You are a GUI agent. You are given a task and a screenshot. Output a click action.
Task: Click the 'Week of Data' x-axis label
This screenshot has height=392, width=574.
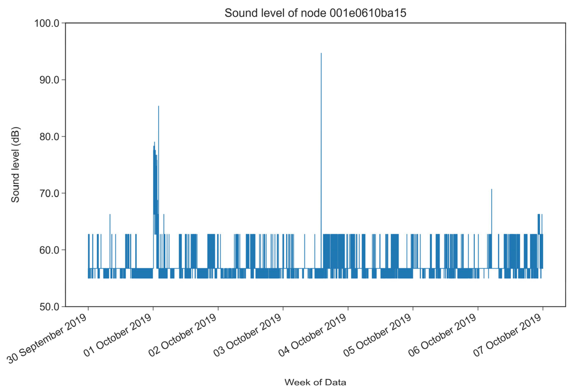[x=315, y=382]
